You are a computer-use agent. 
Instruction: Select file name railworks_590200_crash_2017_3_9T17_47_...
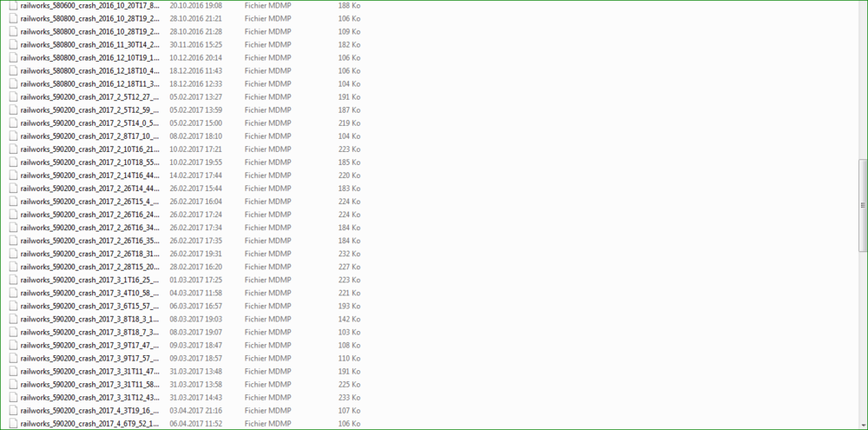(89, 345)
